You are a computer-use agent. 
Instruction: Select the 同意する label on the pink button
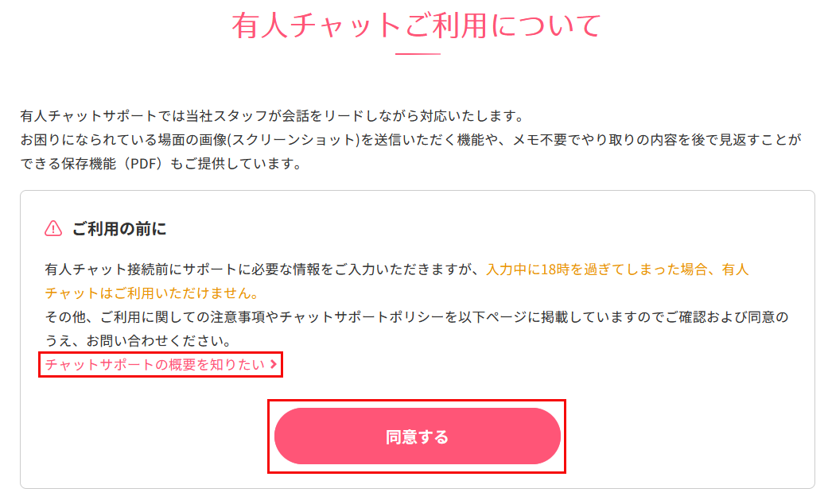416,436
